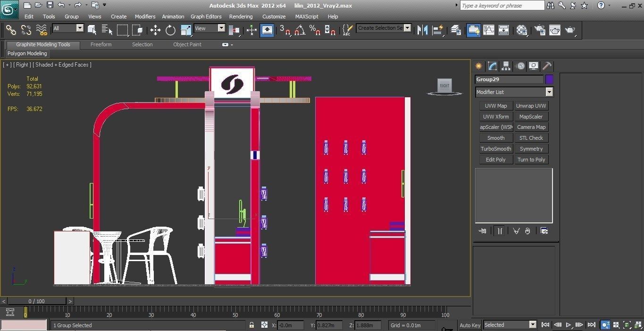Open the Hierarchy command panel tab

click(506, 66)
